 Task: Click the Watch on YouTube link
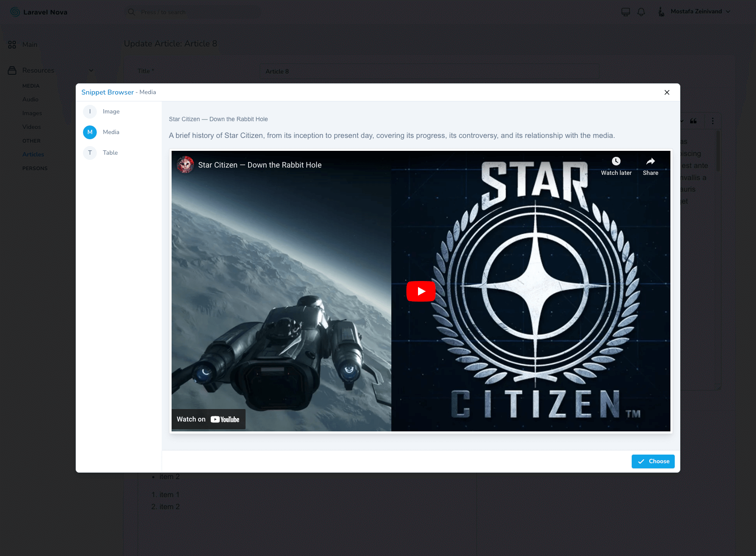tap(208, 419)
